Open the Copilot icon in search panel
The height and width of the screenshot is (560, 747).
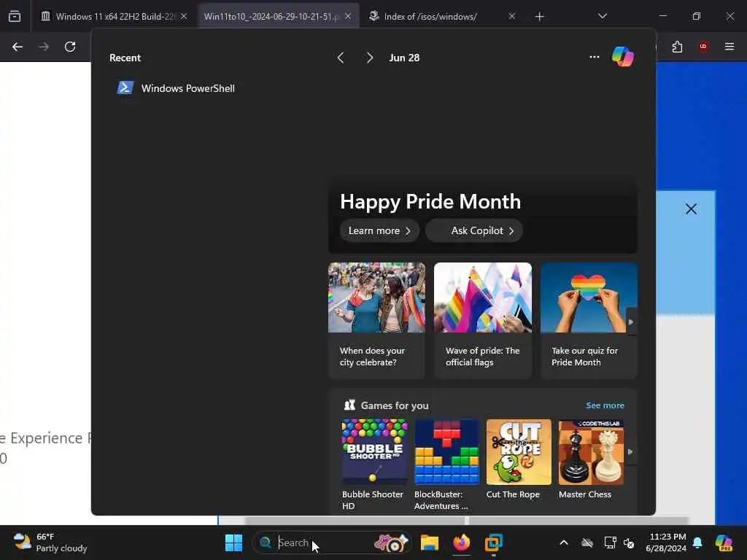coord(623,57)
